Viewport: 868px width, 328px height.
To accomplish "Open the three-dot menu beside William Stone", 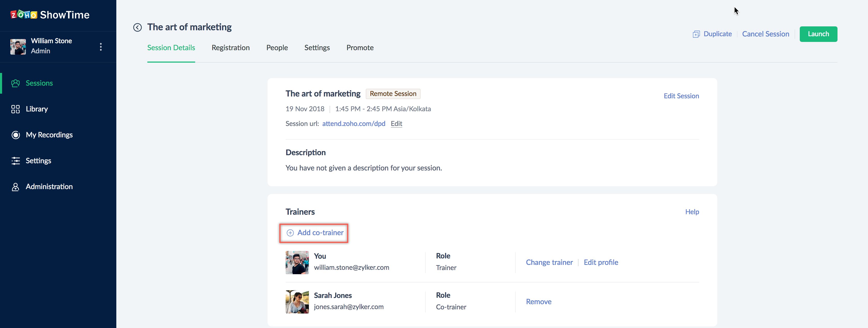I will coord(101,47).
